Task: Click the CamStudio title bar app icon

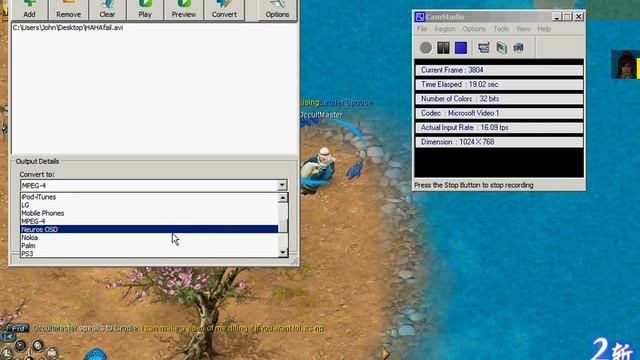Action: tap(420, 17)
